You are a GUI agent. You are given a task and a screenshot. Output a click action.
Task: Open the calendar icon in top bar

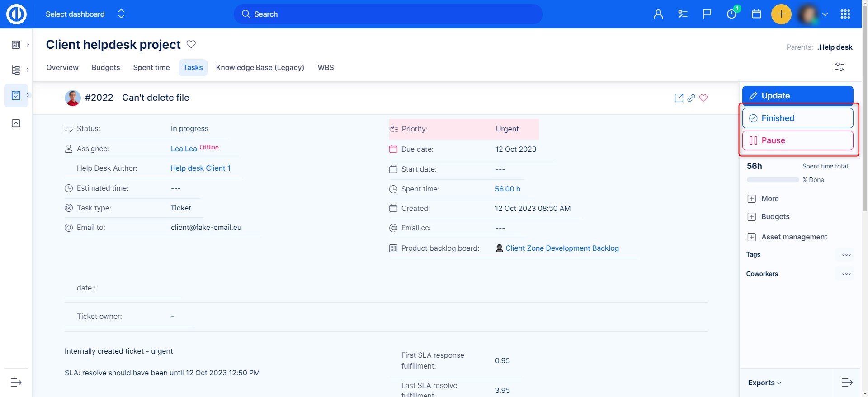click(x=756, y=14)
